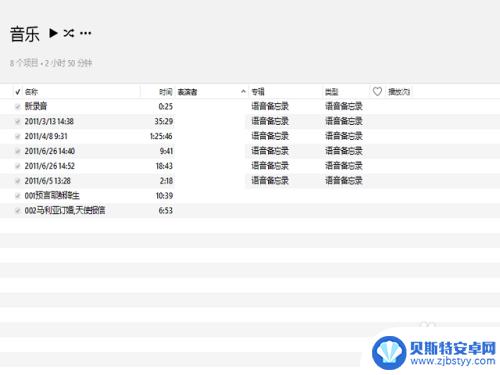Click the 专辑 cell in the 1:25:46 row
This screenshot has width=500, height=375.
270,136
